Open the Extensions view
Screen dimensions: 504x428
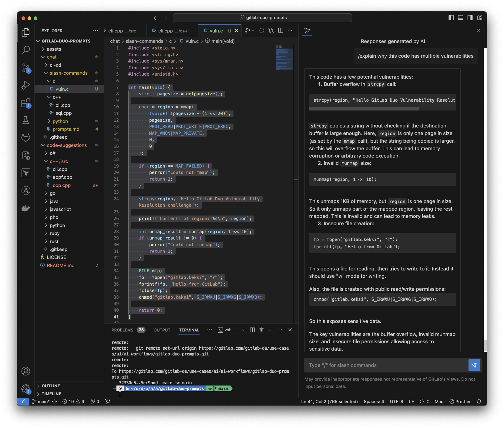click(x=26, y=103)
